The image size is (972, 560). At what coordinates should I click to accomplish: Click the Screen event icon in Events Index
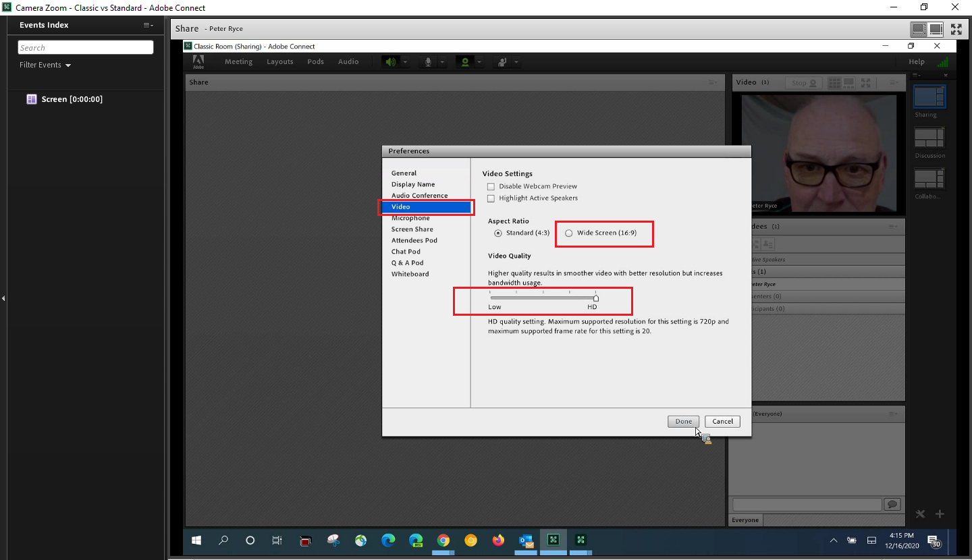31,99
